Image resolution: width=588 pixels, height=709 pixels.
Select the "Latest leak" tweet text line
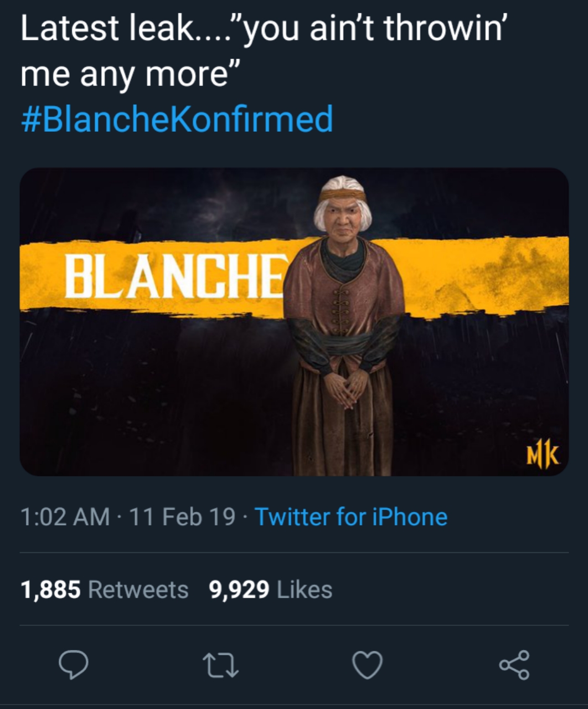click(x=262, y=28)
